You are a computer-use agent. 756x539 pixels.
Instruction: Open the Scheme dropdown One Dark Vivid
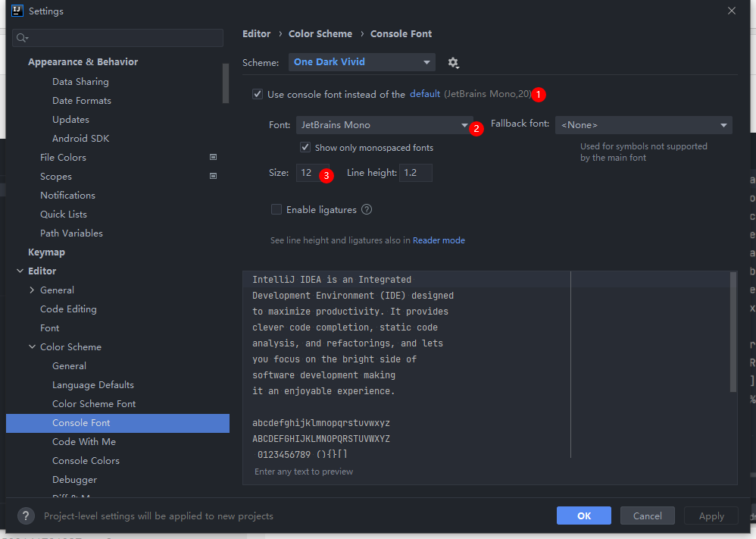tap(361, 62)
